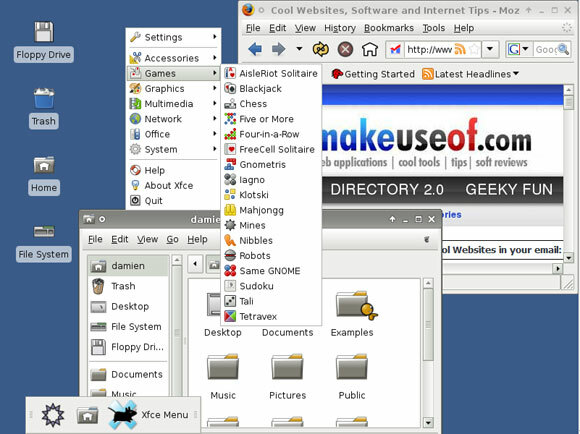Expand the Accessories submenu

click(173, 58)
